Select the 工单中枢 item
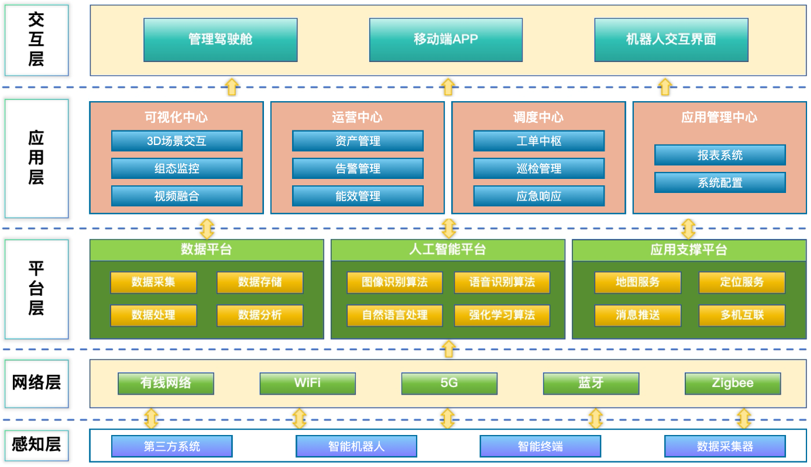This screenshot has height=467, width=811. [539, 141]
